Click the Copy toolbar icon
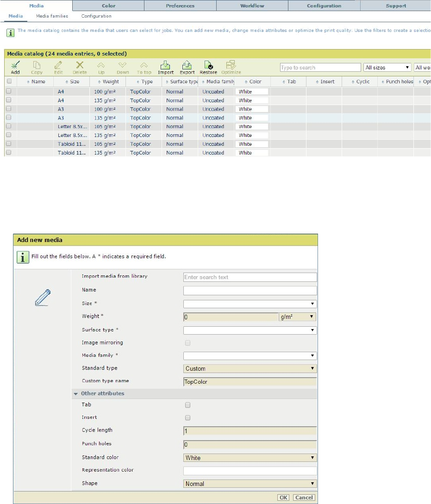 point(37,68)
